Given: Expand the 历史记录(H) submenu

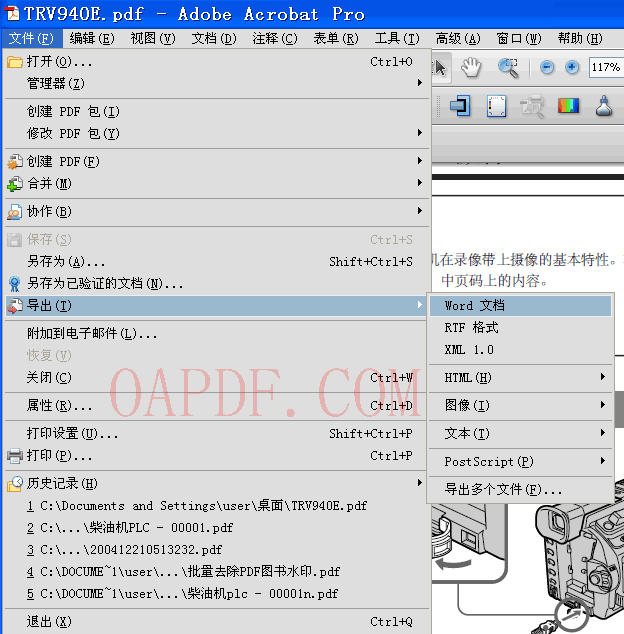Looking at the screenshot, I should click(x=217, y=484).
